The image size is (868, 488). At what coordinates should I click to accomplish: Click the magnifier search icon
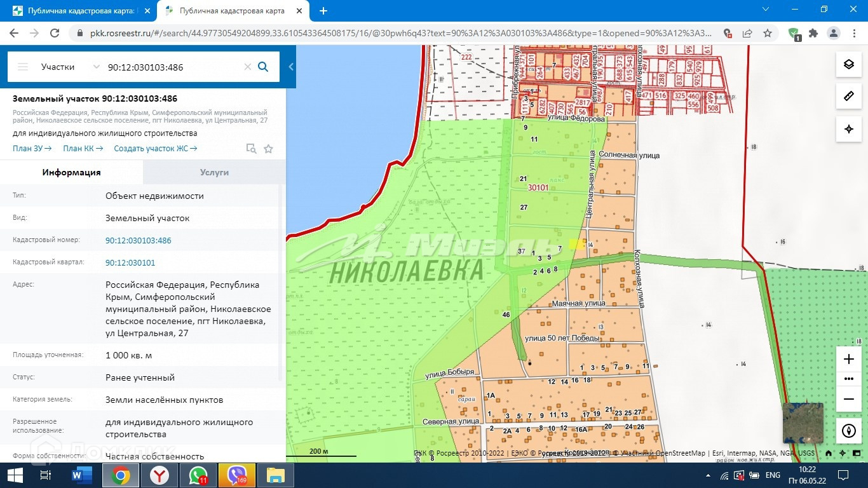[263, 67]
